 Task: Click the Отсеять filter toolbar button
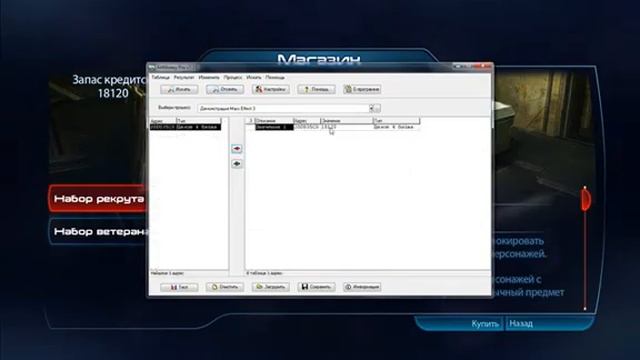point(225,89)
